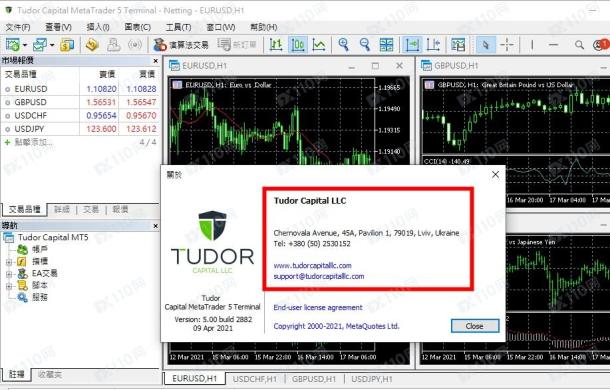
Task: Switch to 報價 tab in Market Watch
Action: pos(120,209)
